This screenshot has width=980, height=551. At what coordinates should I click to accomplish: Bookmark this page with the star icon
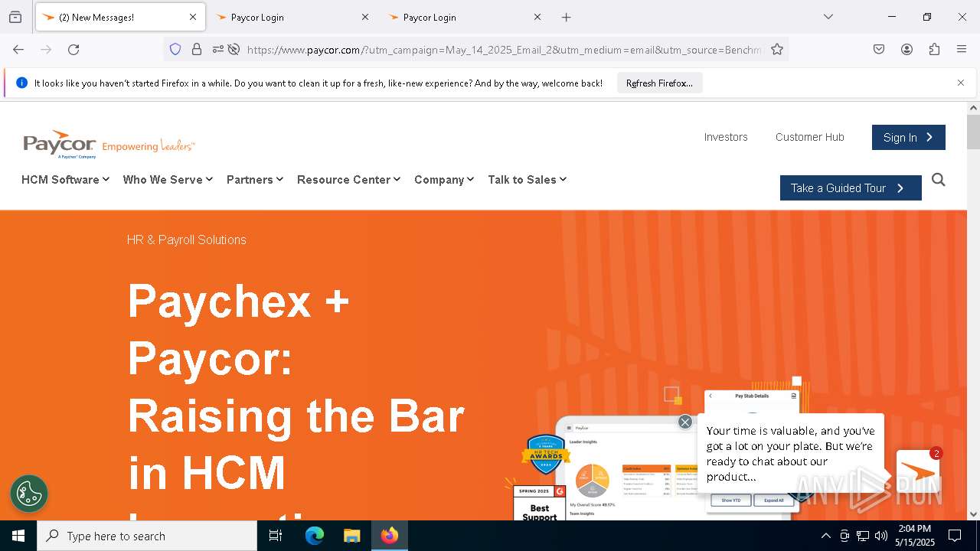777,49
